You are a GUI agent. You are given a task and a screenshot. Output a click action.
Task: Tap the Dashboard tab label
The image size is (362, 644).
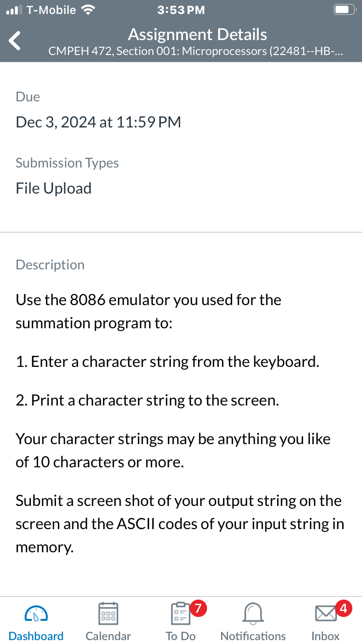point(36,636)
